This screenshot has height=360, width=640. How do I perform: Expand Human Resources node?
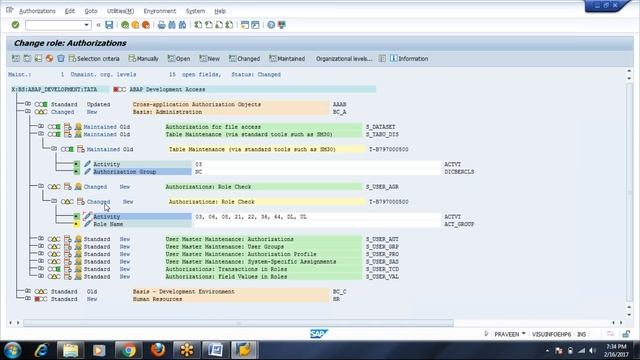coord(28,299)
